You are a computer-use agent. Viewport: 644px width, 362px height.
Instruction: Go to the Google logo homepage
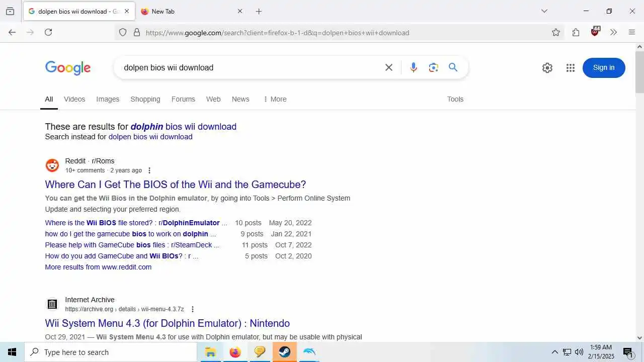click(68, 68)
